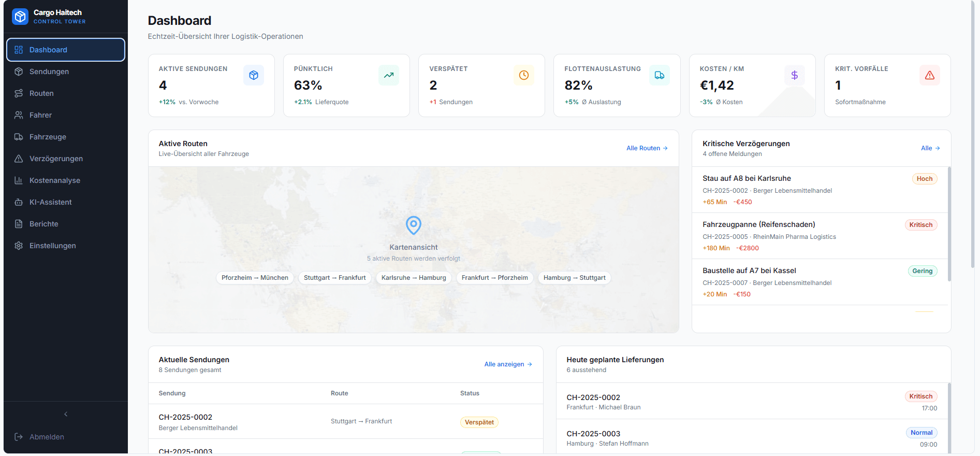Click the Alle Routen link

point(647,148)
